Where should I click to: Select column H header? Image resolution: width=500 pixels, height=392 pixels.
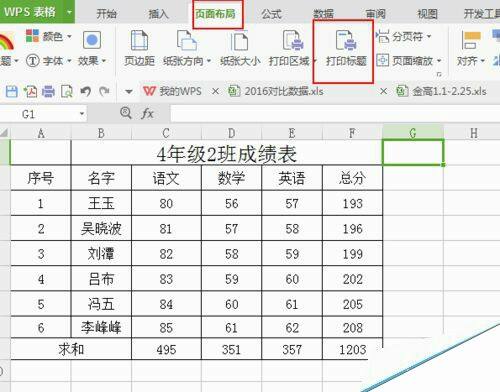(x=473, y=133)
